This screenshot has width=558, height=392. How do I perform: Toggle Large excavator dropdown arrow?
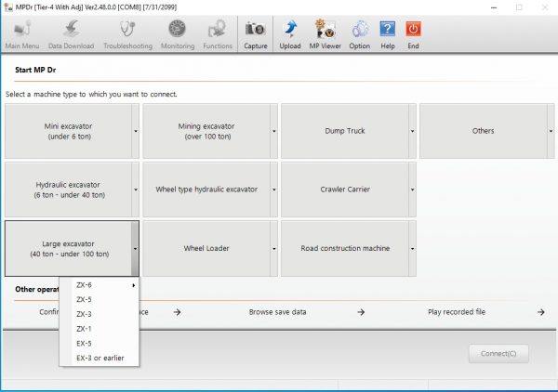(135, 248)
